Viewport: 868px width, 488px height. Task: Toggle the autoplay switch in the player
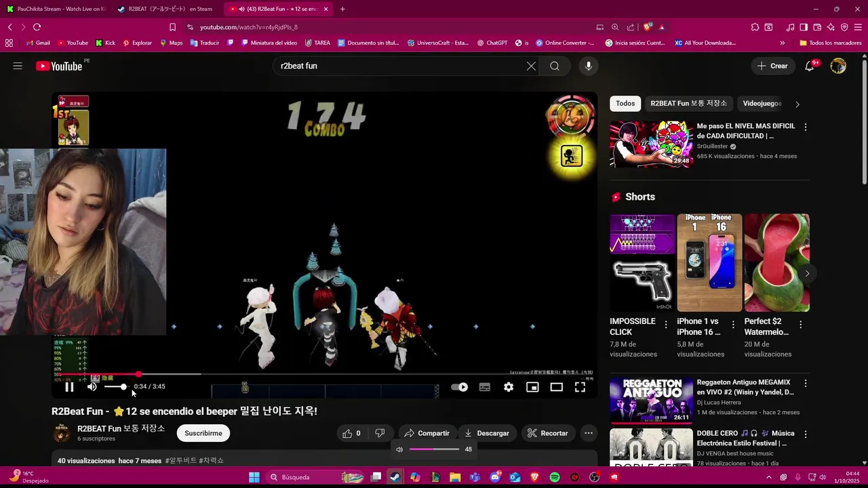(460, 387)
